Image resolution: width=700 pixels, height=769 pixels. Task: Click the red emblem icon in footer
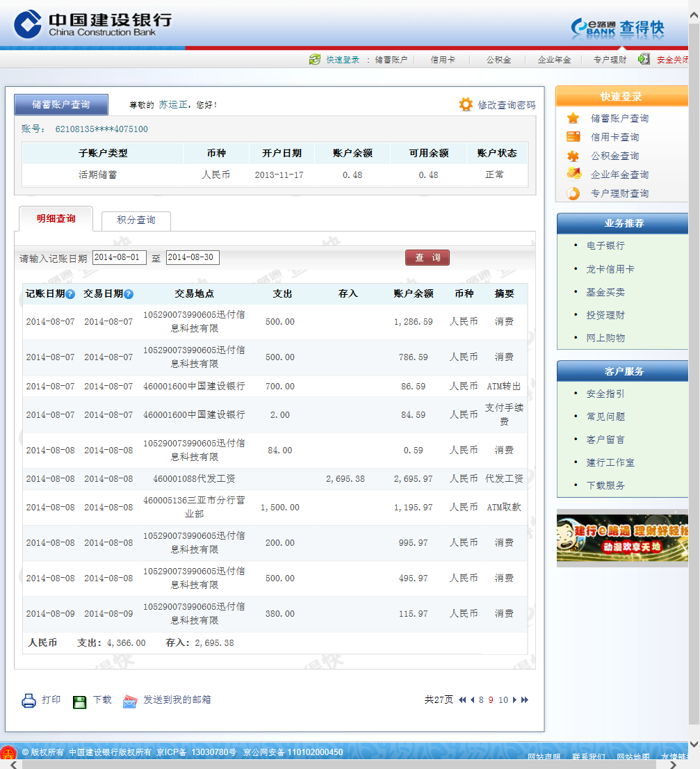pos(8,752)
